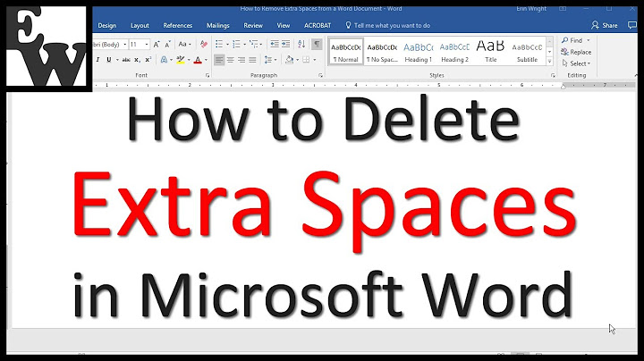Apply the Heading 1 style

[418, 52]
